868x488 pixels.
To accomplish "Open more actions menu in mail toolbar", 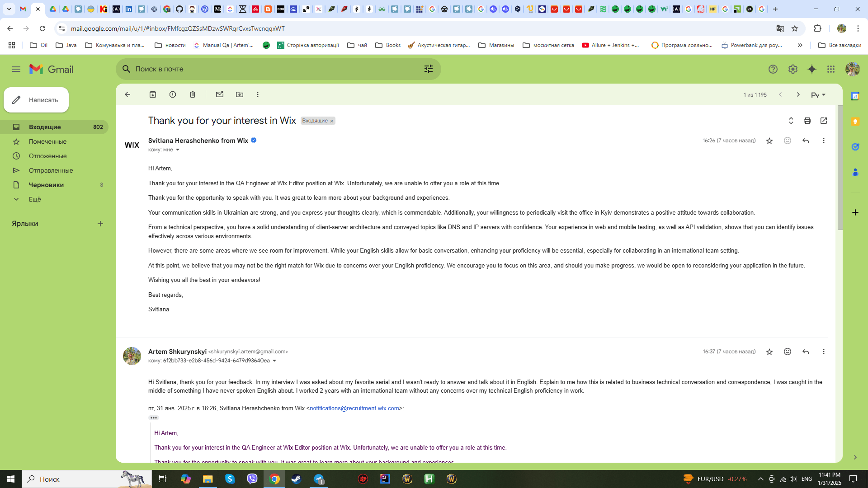I will [258, 94].
